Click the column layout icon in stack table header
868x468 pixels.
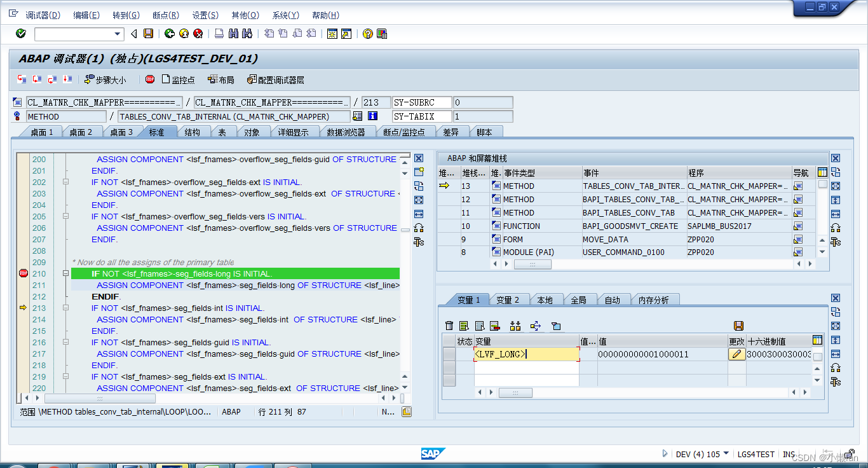coord(823,172)
